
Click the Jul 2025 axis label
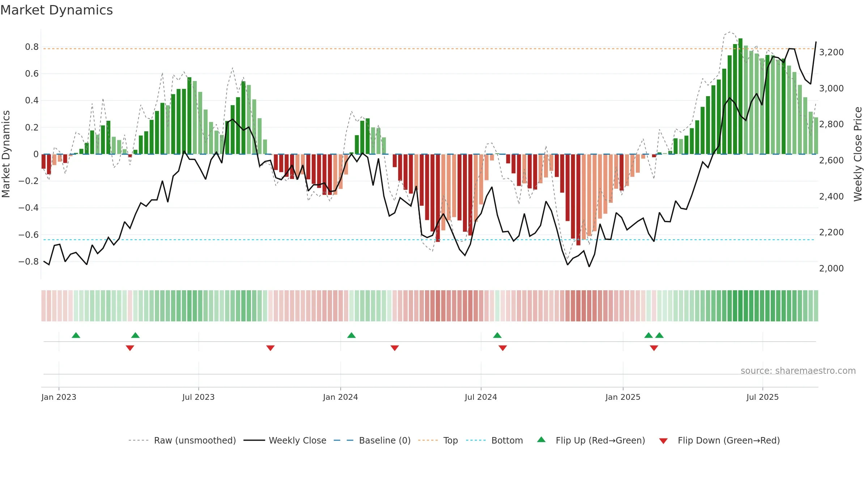tap(763, 397)
